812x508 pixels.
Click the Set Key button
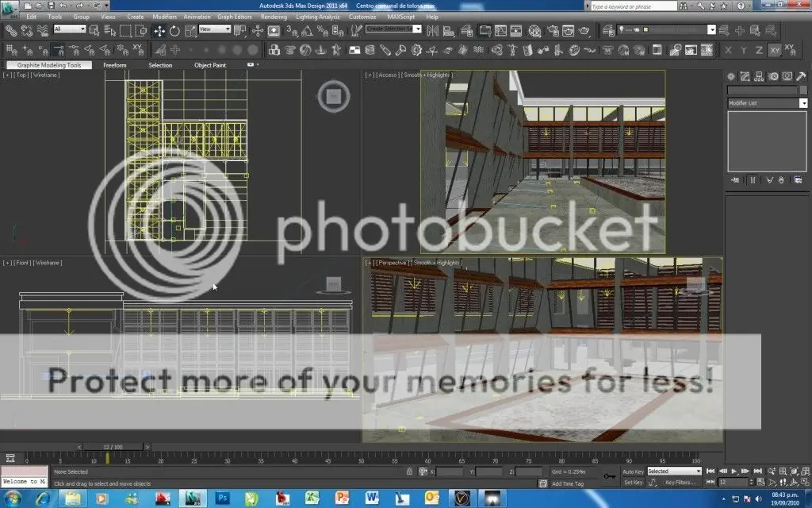(633, 482)
